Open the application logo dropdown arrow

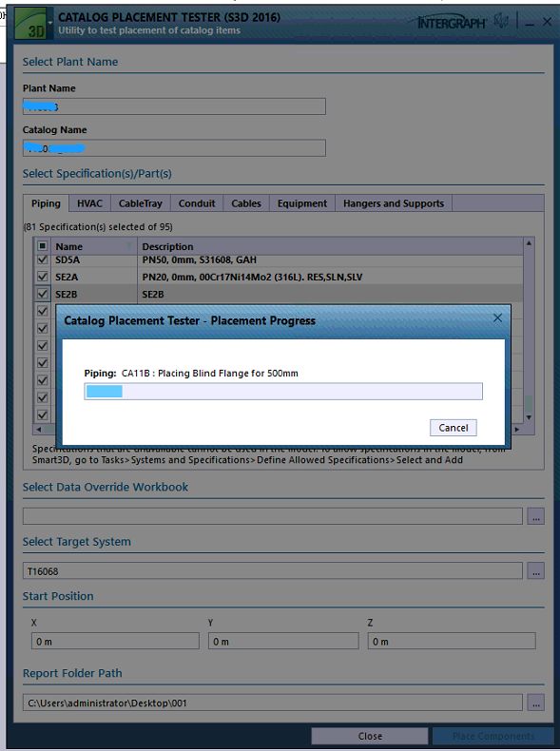pos(50,23)
